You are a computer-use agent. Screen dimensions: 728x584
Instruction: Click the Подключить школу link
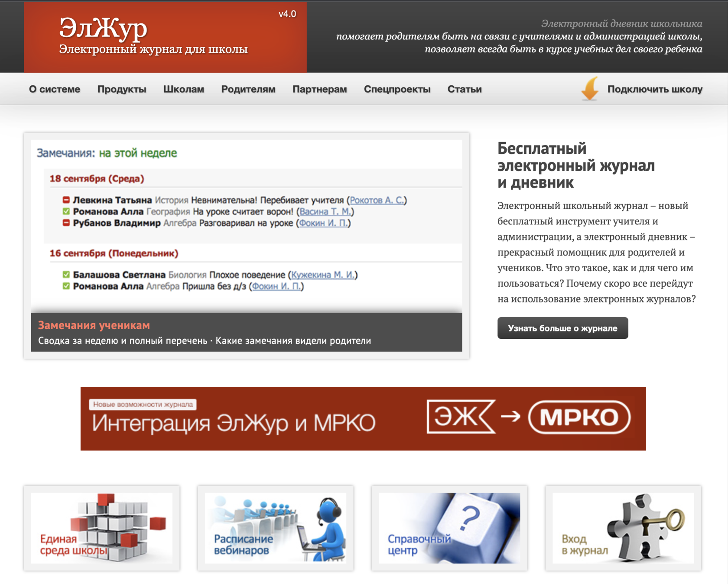[x=655, y=89]
